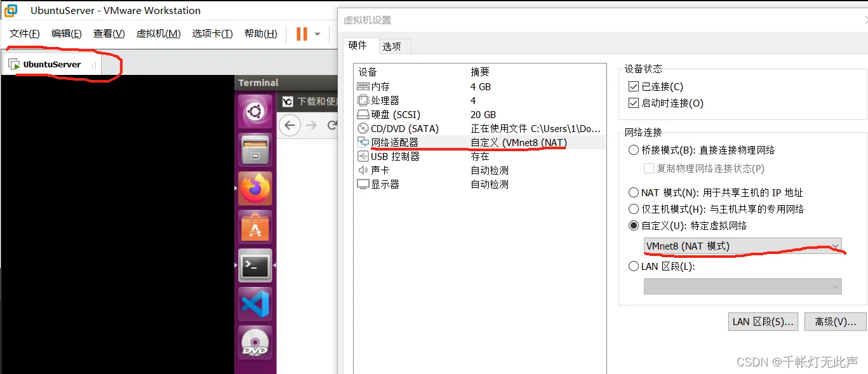
Task: Open the Terminal dock icon
Action: pyautogui.click(x=255, y=265)
